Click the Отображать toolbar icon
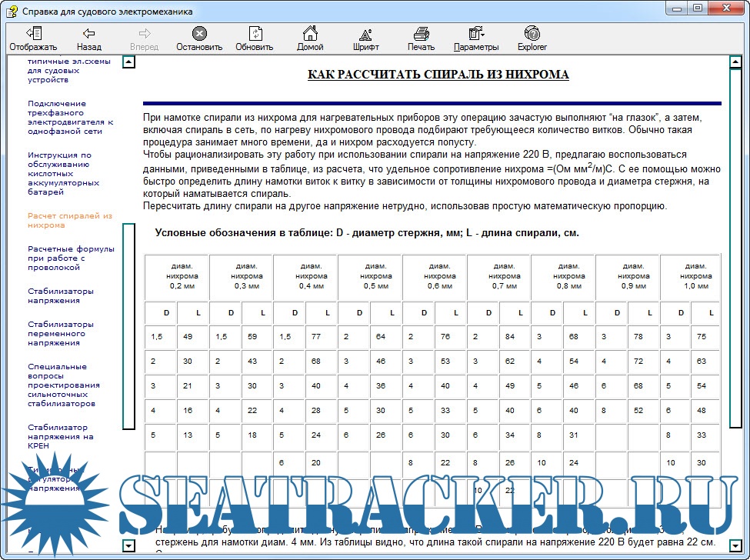Screen dimensions: 750x560 coord(33,38)
